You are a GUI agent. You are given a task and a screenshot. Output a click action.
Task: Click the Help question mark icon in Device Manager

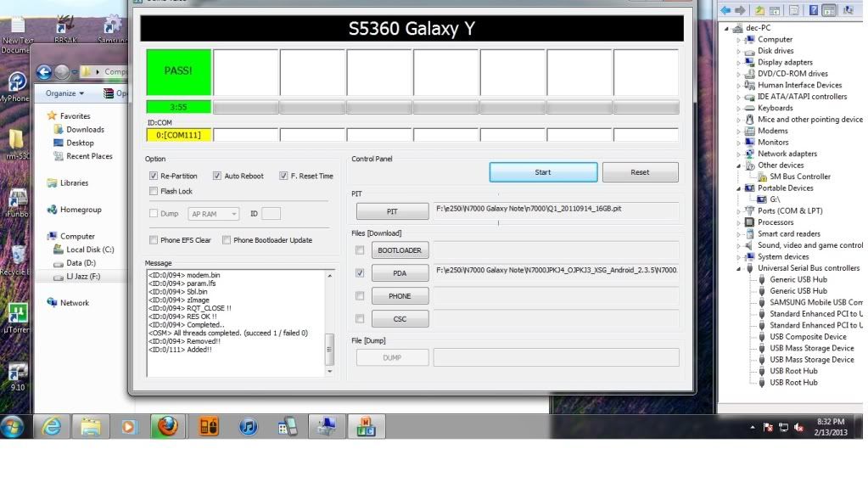click(x=813, y=10)
